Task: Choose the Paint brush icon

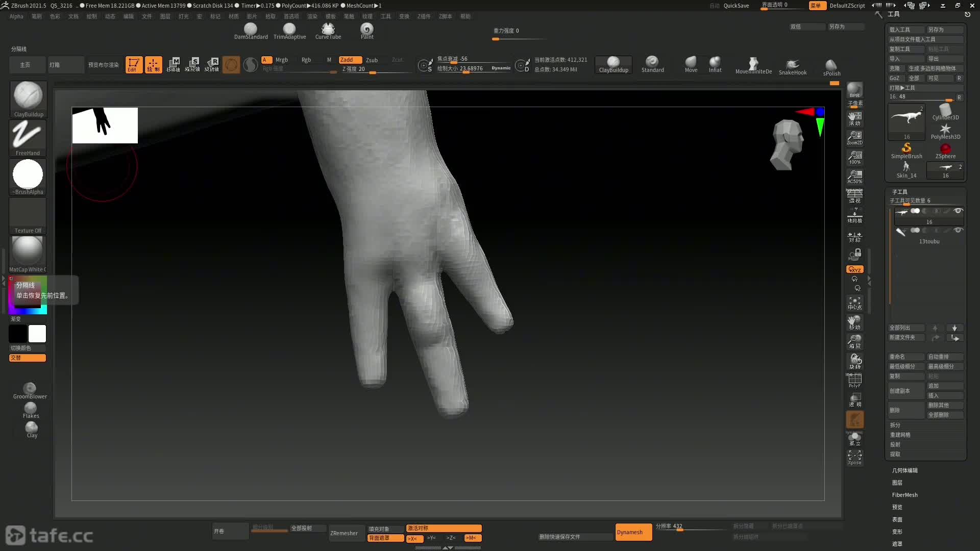Action: (x=367, y=31)
